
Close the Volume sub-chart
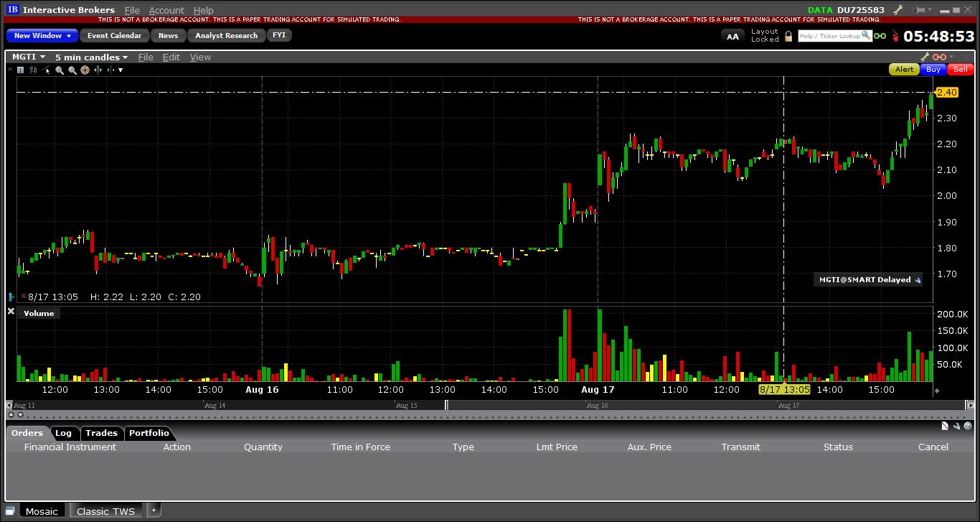(11, 311)
